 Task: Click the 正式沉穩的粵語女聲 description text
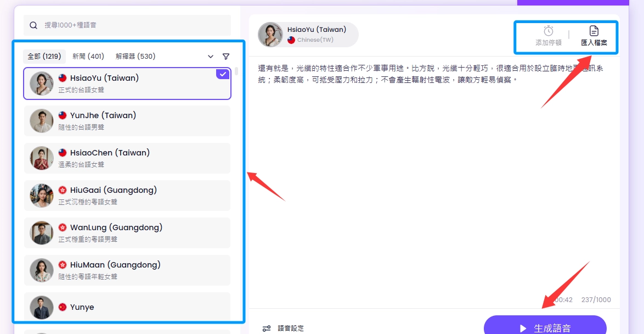tap(88, 202)
